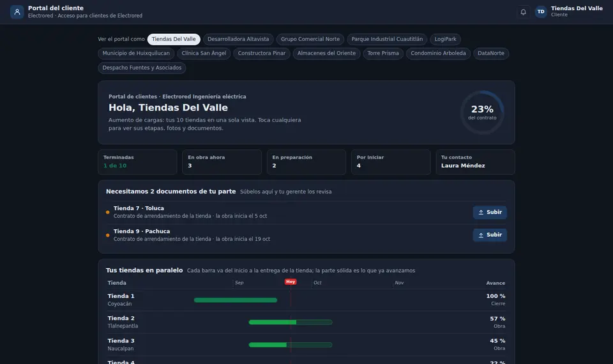The width and height of the screenshot is (613, 364).
Task: Select Municipio de Huixquilucan chip
Action: [x=136, y=53]
